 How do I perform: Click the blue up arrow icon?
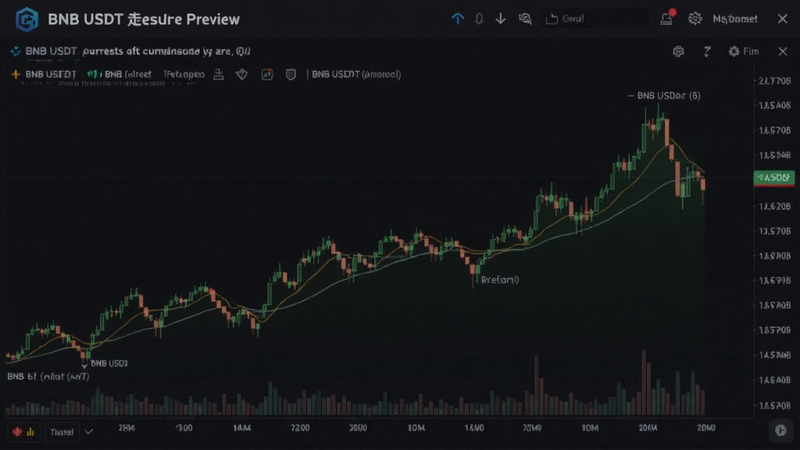tap(458, 19)
